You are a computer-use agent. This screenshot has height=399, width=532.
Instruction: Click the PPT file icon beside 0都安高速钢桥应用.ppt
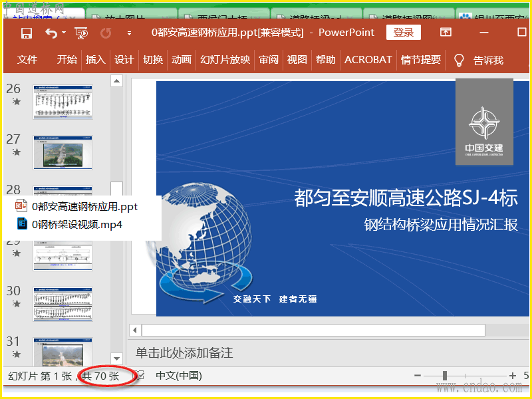click(x=21, y=205)
